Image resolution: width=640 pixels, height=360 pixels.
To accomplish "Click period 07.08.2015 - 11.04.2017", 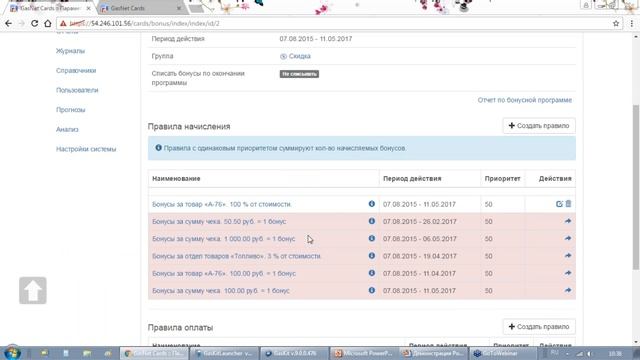I will pyautogui.click(x=419, y=273).
